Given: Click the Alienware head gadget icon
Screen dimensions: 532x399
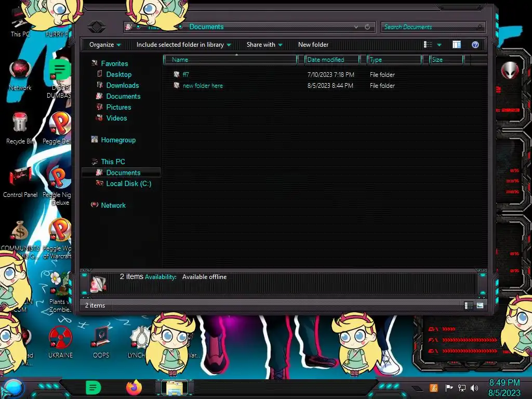Looking at the screenshot, I should [x=510, y=71].
